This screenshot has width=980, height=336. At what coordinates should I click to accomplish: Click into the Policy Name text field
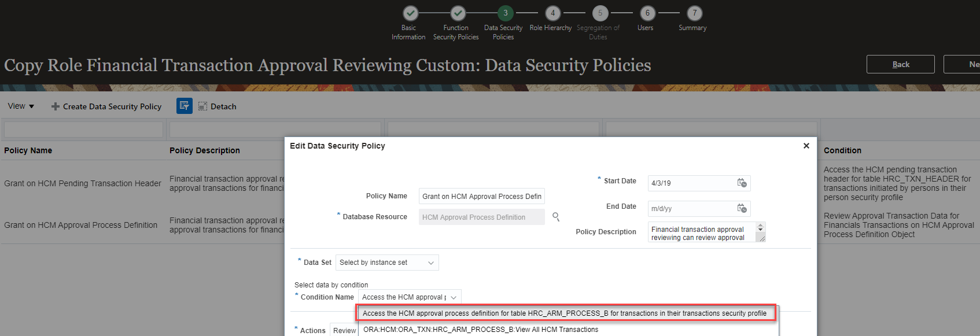[x=481, y=197]
